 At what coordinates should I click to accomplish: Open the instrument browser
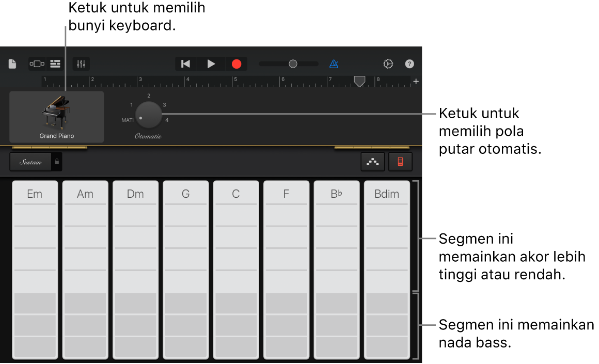(x=37, y=64)
